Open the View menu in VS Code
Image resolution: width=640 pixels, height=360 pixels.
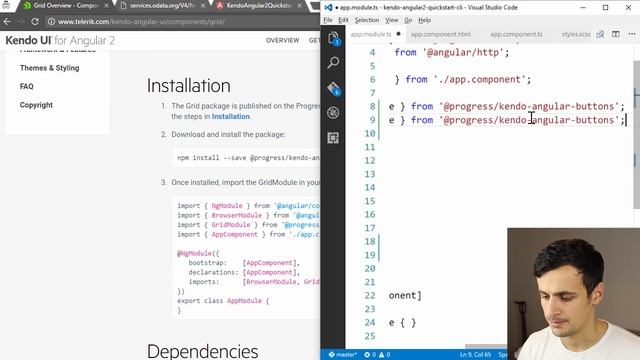click(391, 20)
